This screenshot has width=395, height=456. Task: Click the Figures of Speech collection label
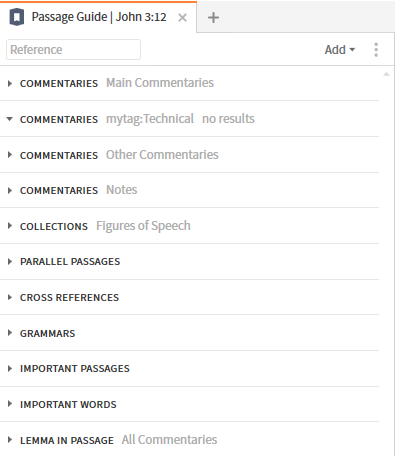pos(143,226)
